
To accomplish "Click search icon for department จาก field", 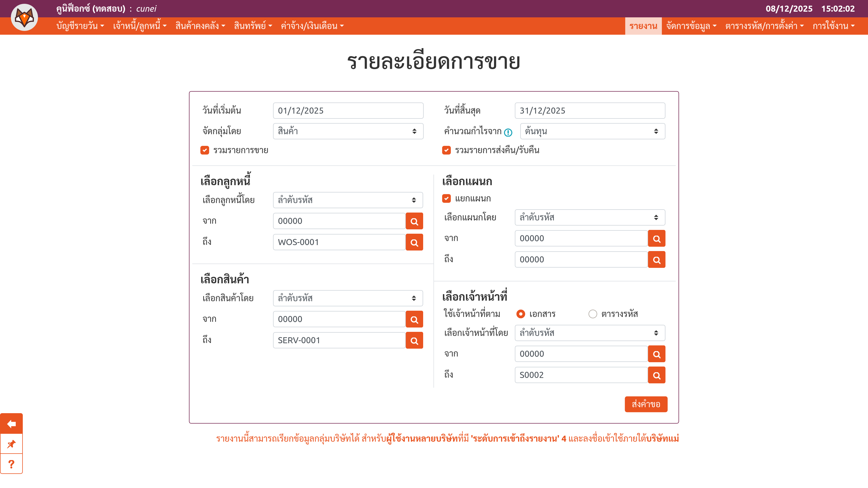I will [656, 239].
